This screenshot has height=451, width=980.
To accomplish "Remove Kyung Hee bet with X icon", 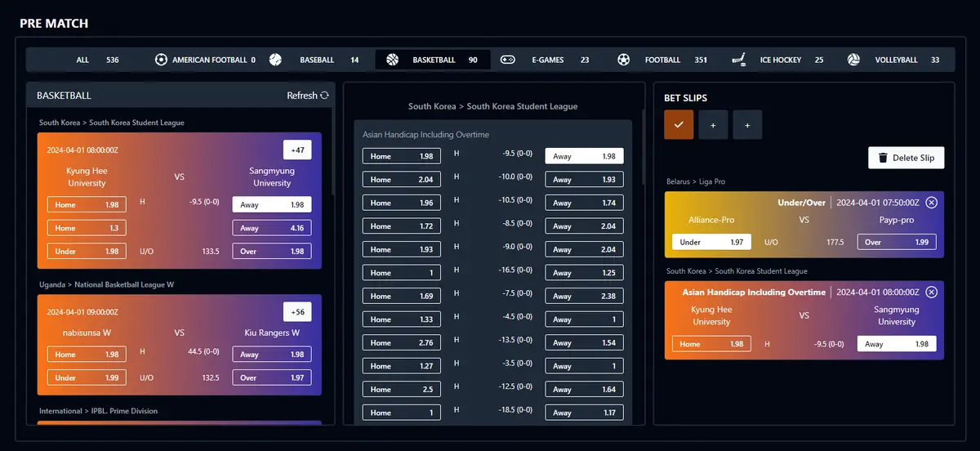I will pos(932,292).
